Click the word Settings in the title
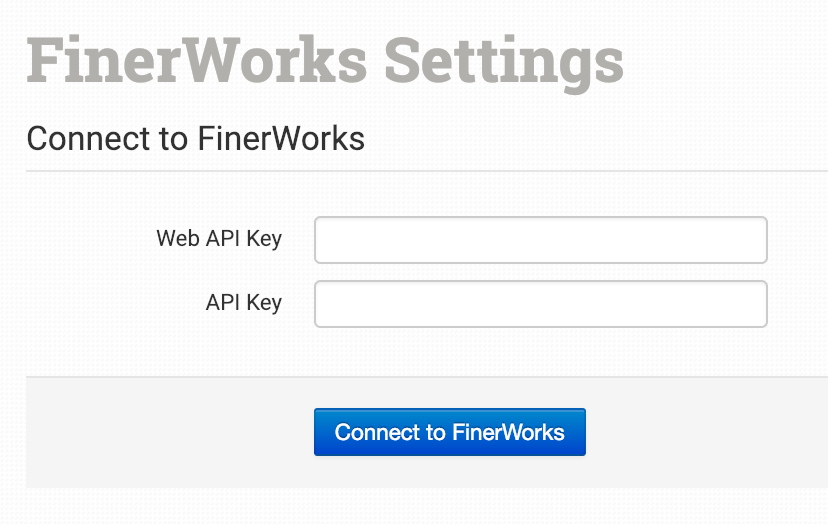This screenshot has height=524, width=828. point(504,61)
